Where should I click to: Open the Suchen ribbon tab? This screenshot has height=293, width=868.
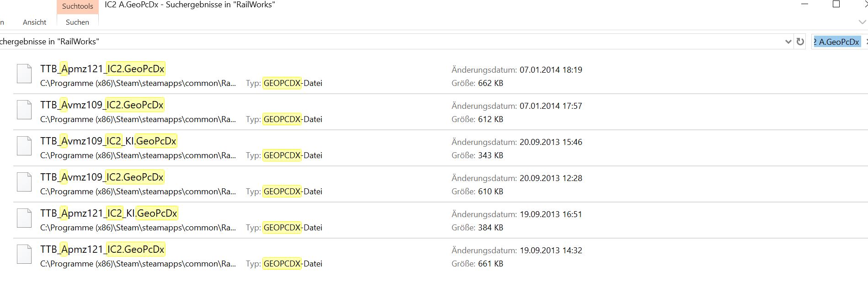click(x=77, y=22)
